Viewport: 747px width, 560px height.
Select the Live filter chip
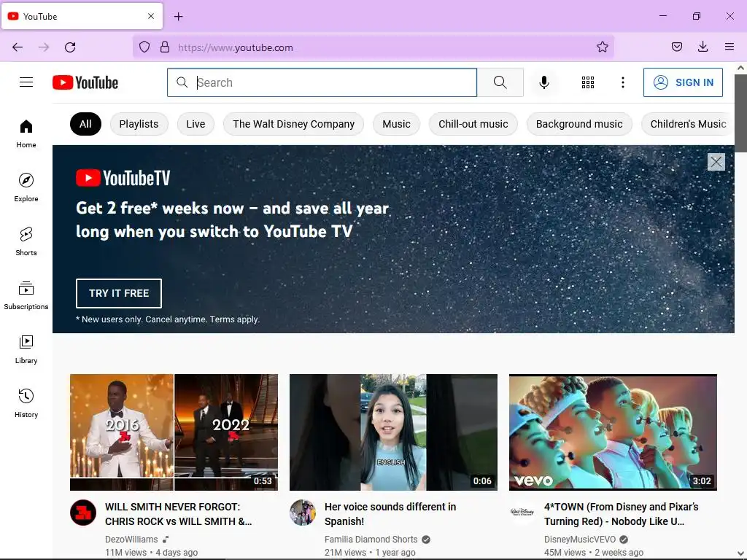point(196,124)
